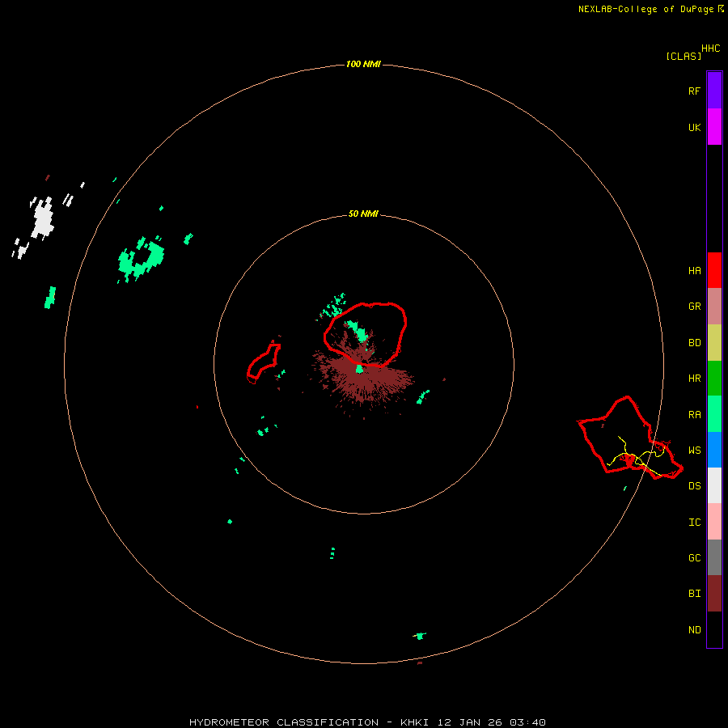
Task: Click the '[CLAS]' units label
Action: [x=684, y=56]
